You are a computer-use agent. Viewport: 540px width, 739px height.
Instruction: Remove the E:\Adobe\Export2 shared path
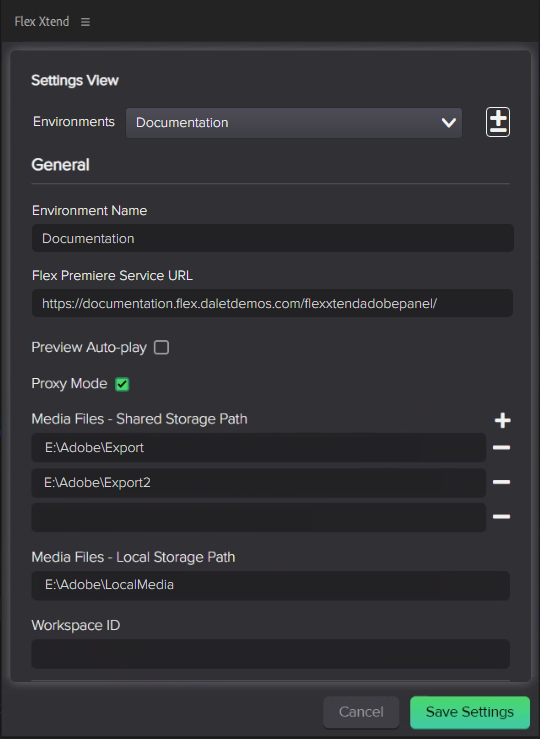501,482
